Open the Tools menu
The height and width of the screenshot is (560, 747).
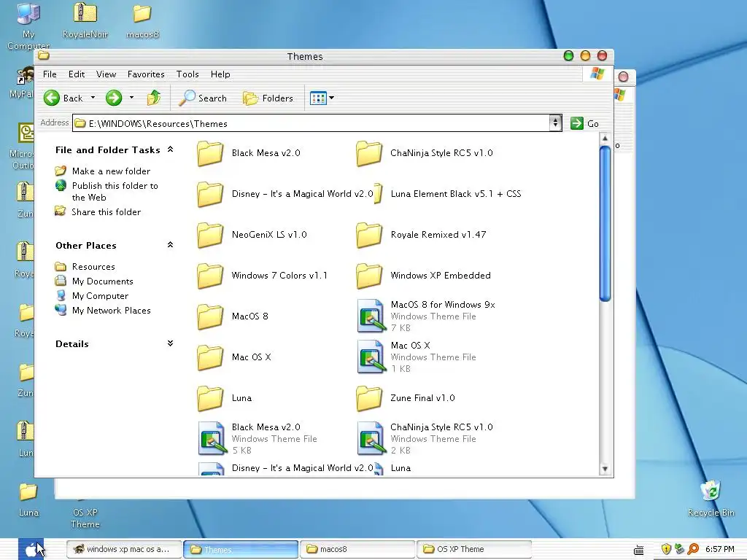click(187, 74)
